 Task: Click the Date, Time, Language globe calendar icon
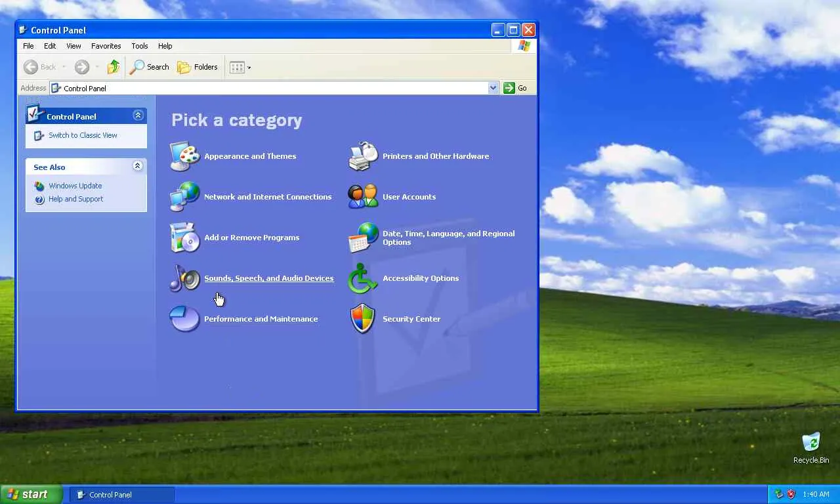pos(364,238)
